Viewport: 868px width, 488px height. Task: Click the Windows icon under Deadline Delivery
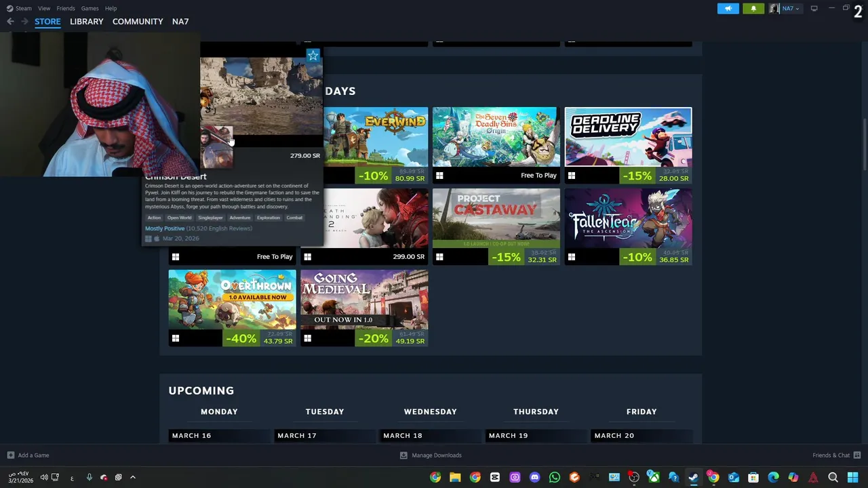coord(572,176)
